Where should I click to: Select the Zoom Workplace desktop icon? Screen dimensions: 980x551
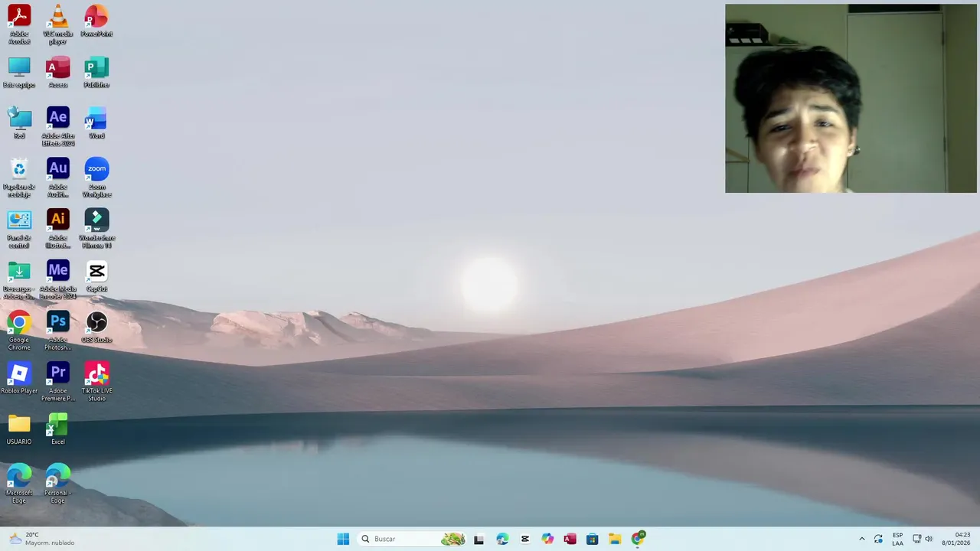96,177
